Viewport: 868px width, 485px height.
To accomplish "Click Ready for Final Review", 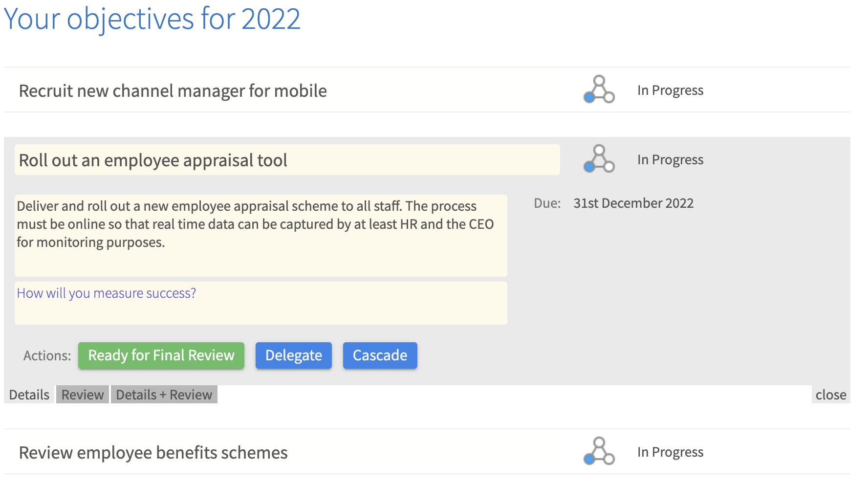I will 161,355.
